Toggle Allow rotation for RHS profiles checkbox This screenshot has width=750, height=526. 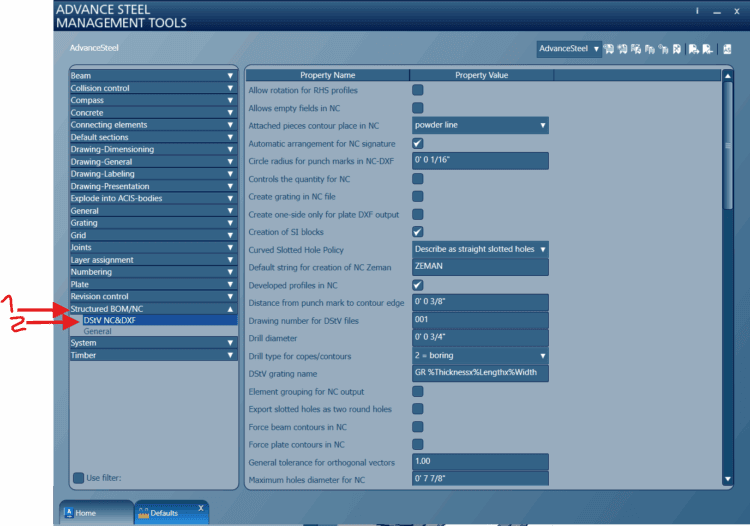coord(418,90)
